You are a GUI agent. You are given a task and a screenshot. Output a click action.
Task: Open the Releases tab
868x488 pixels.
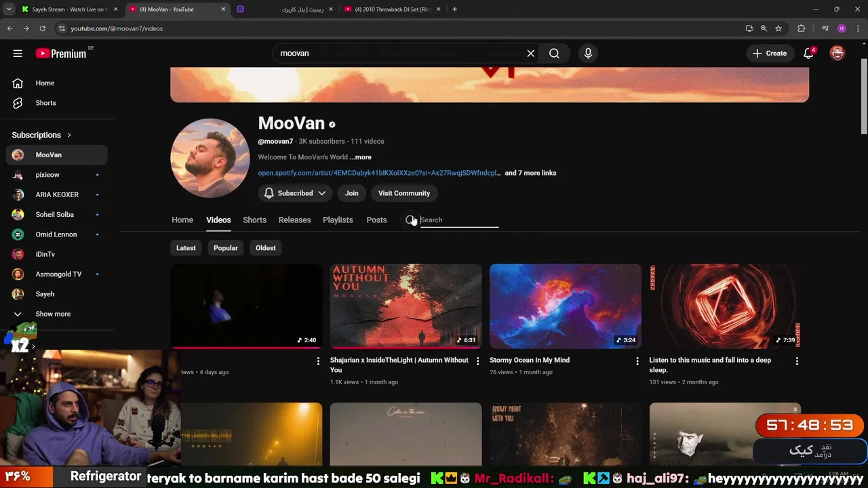coord(294,220)
